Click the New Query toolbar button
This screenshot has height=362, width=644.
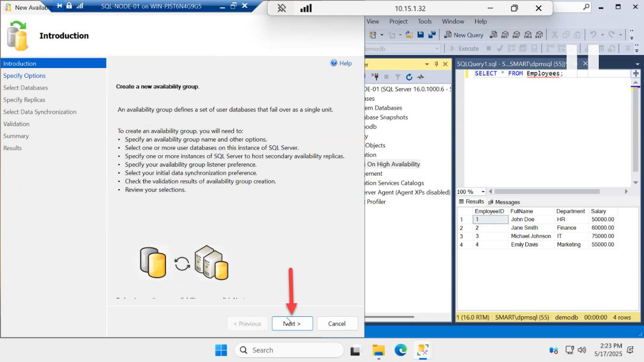click(x=464, y=35)
